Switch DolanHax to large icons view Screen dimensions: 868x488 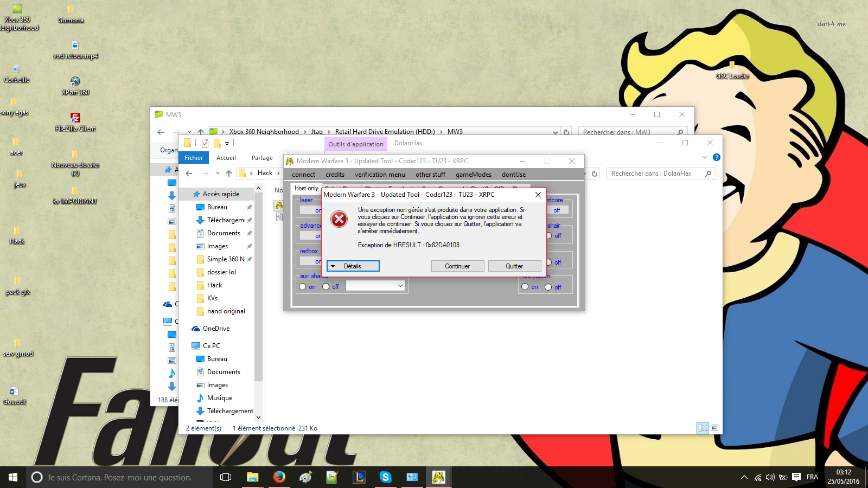(714, 428)
